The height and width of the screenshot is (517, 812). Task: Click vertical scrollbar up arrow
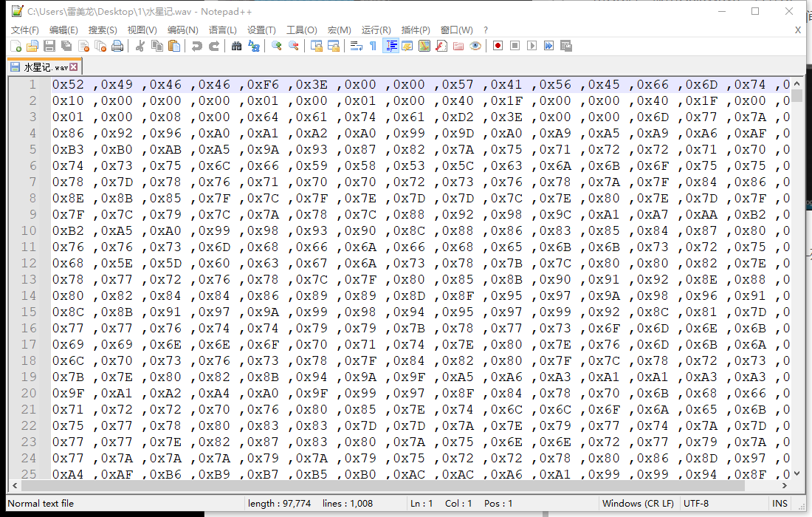(797, 83)
